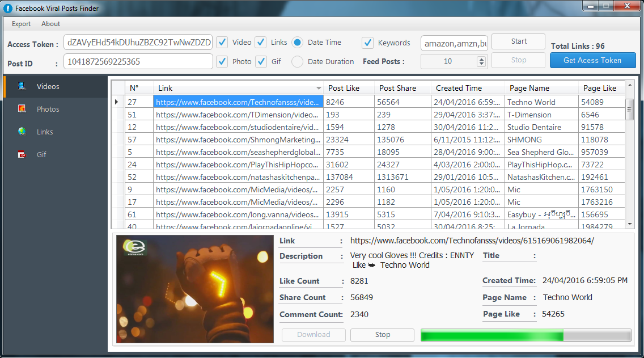Viewport: 644px width, 358px height.
Task: Increase Feed Posts with the up stepper
Action: tap(481, 59)
